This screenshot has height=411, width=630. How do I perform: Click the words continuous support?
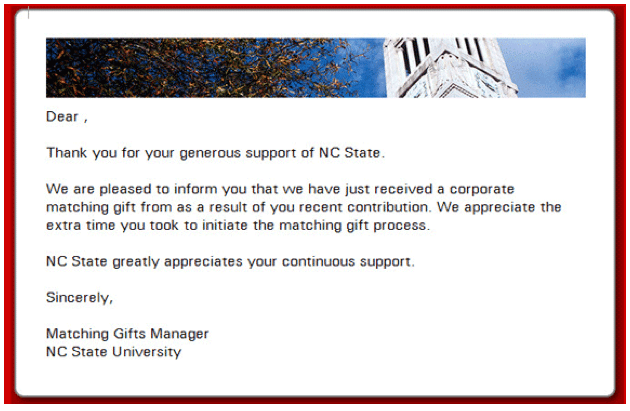coord(346,262)
